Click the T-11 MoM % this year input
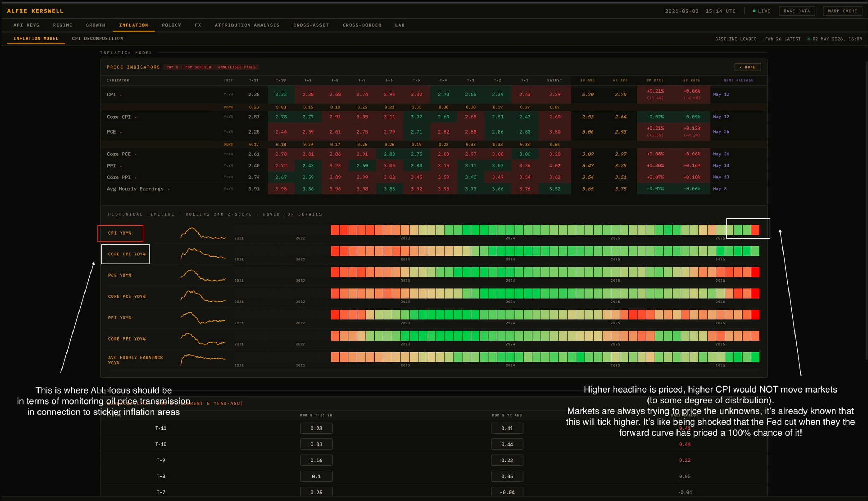This screenshot has height=501, width=868. pos(316,428)
